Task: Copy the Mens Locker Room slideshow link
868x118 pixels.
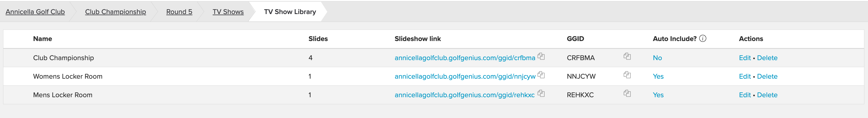Action: (541, 94)
